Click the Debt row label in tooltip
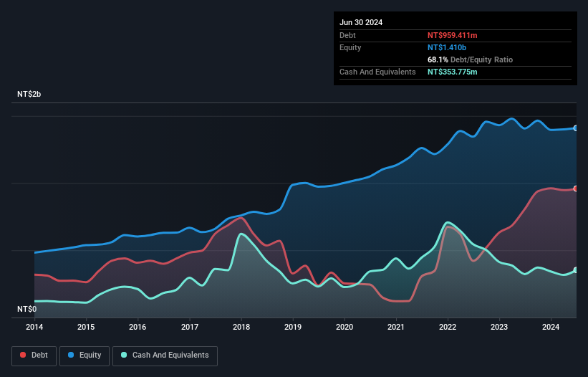Screen dimensions: 588x377 (347, 35)
